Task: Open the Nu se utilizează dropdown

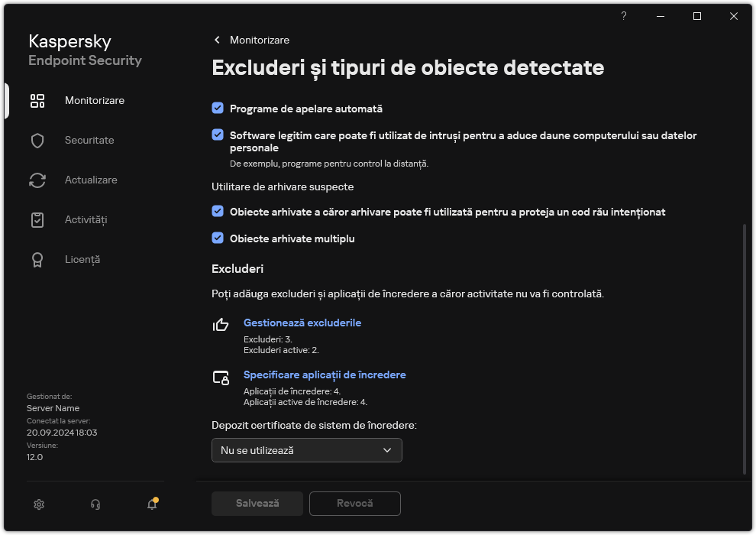Action: click(x=306, y=450)
